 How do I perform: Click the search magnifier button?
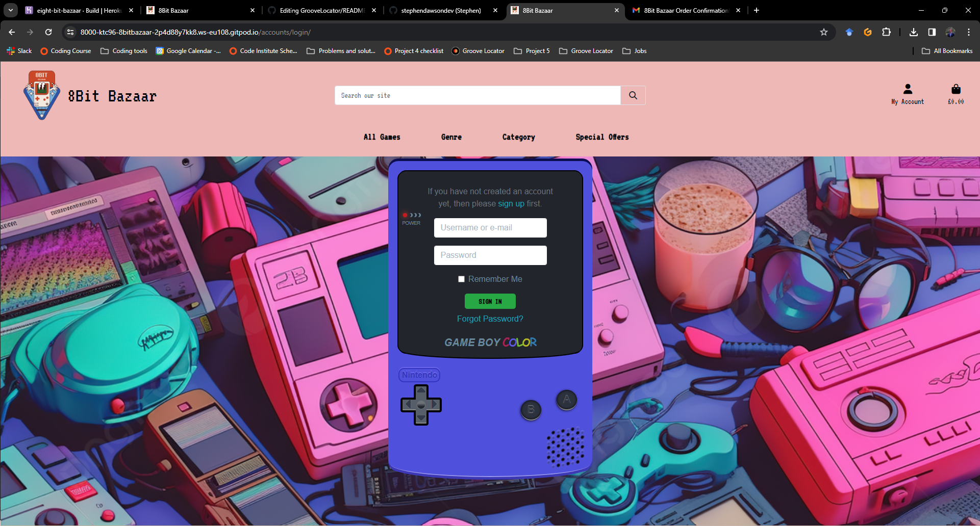point(633,95)
